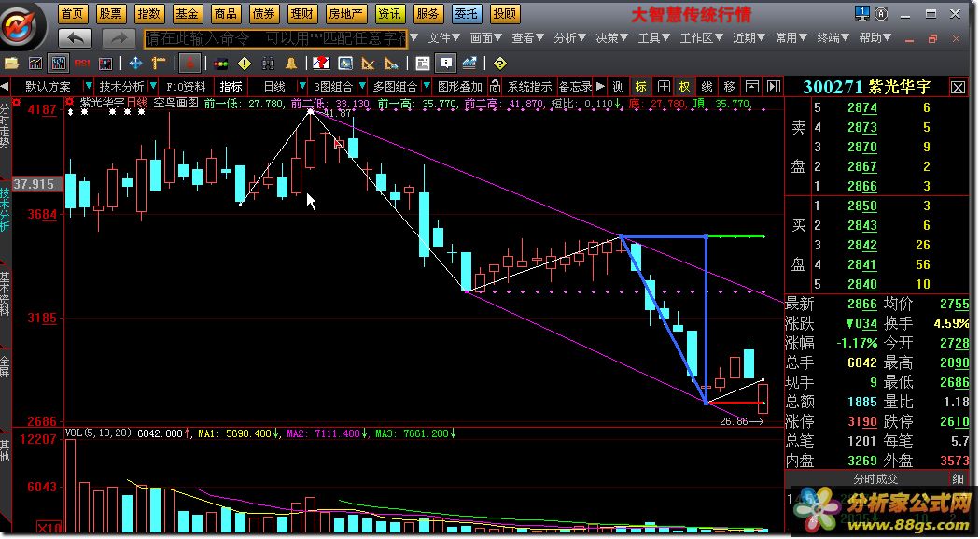980x539 pixels.
Task: Open the 房地产 real estate button
Action: click(345, 13)
